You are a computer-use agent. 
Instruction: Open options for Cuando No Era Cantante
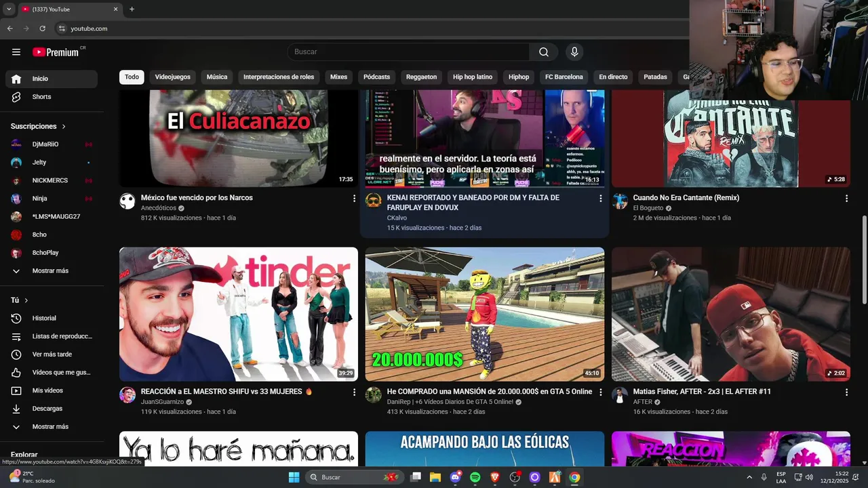[846, 199]
